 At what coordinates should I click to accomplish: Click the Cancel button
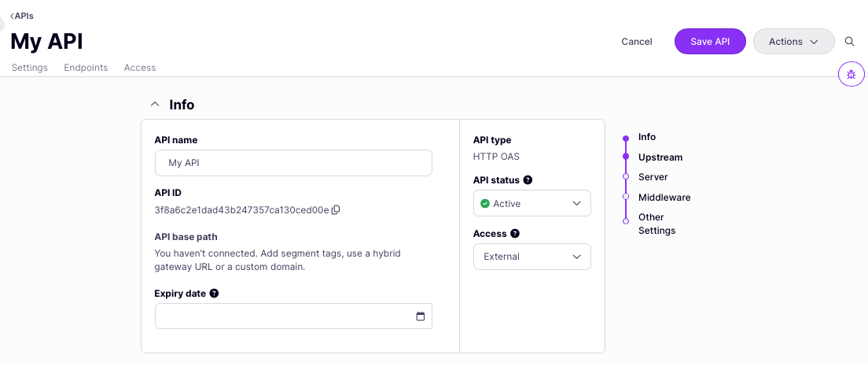point(637,42)
